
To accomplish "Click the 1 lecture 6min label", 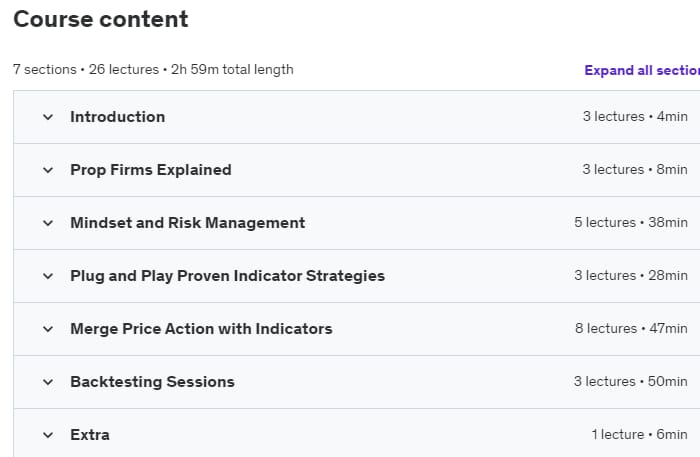I will 640,434.
